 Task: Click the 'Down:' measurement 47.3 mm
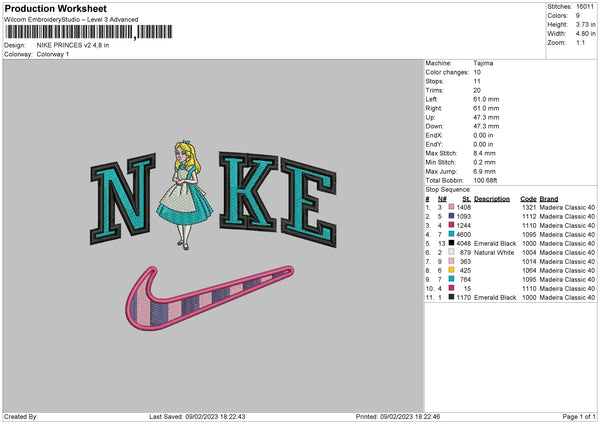coord(486,126)
